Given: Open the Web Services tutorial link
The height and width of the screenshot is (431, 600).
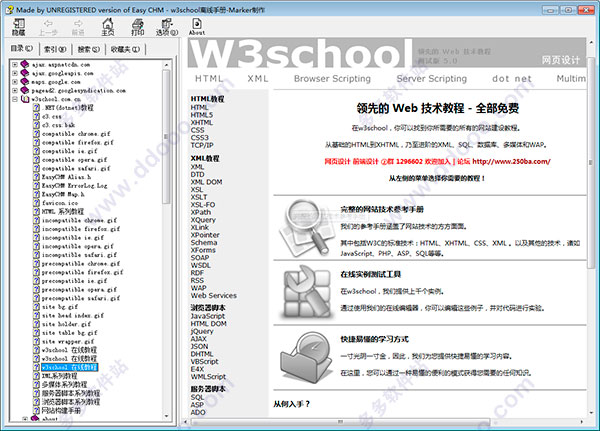Looking at the screenshot, I should click(x=214, y=295).
